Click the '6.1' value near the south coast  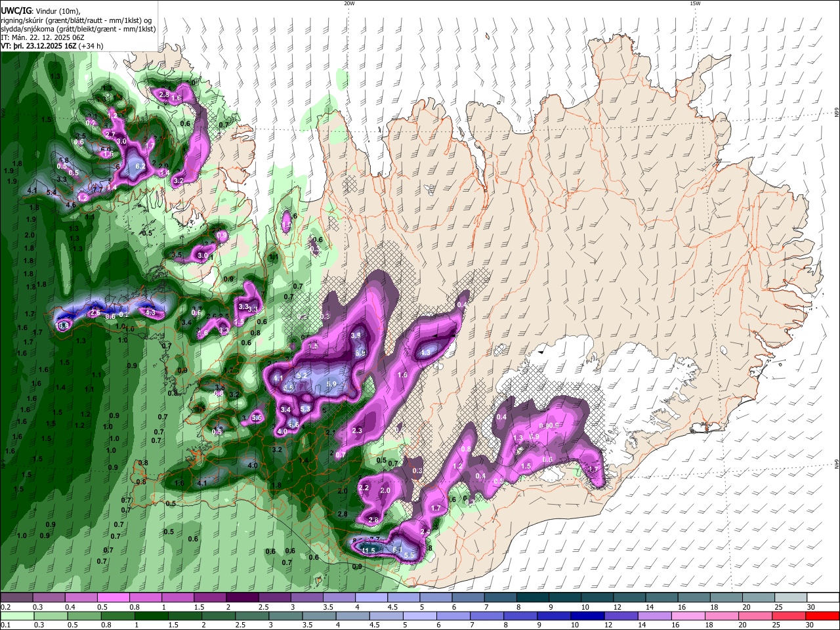point(397,549)
